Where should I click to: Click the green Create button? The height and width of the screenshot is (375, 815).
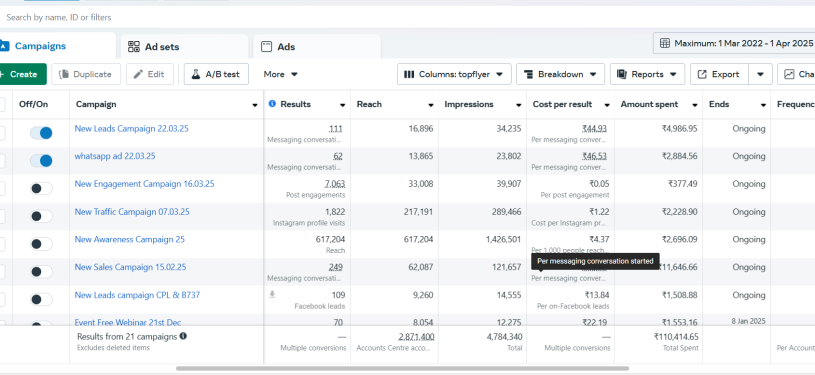click(x=22, y=74)
